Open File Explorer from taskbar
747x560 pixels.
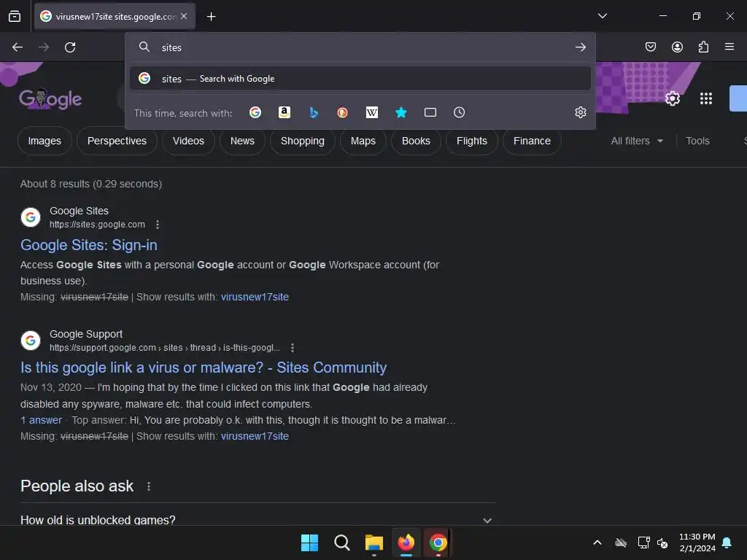point(374,542)
